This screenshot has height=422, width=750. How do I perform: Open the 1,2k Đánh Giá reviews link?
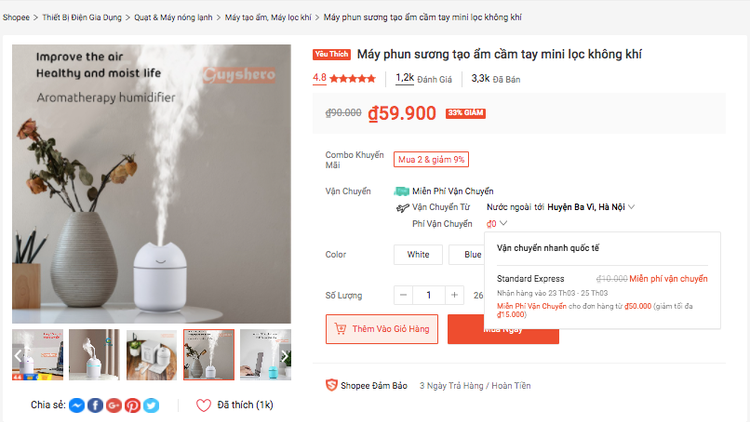[x=423, y=78]
